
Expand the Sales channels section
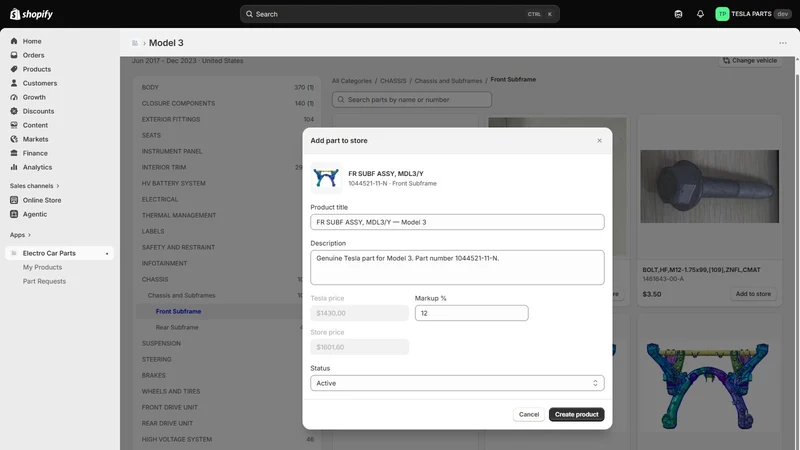34,186
